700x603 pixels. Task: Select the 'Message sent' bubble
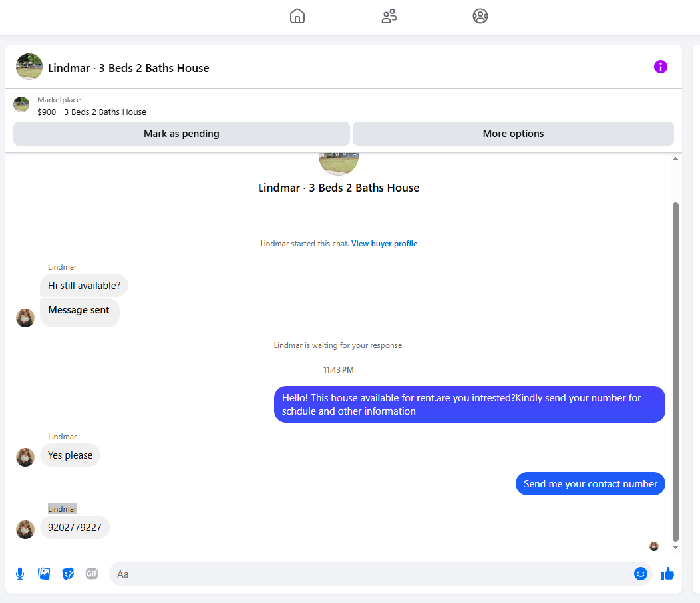coord(79,313)
